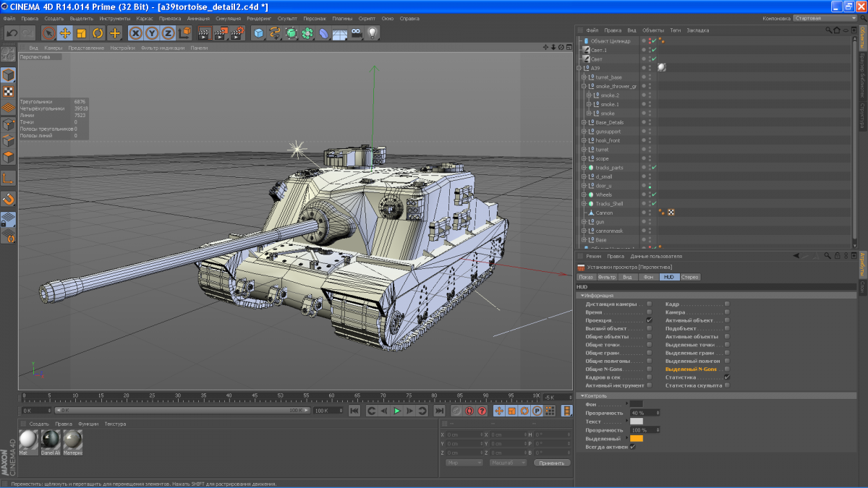The width and height of the screenshot is (868, 488).
Task: Disable the Всегда активен checkbox
Action: [x=633, y=447]
